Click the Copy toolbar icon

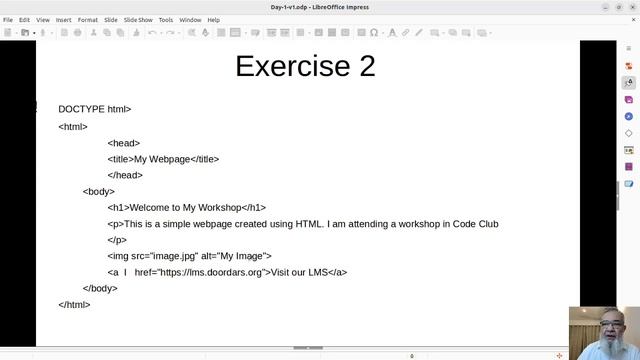click(x=107, y=33)
